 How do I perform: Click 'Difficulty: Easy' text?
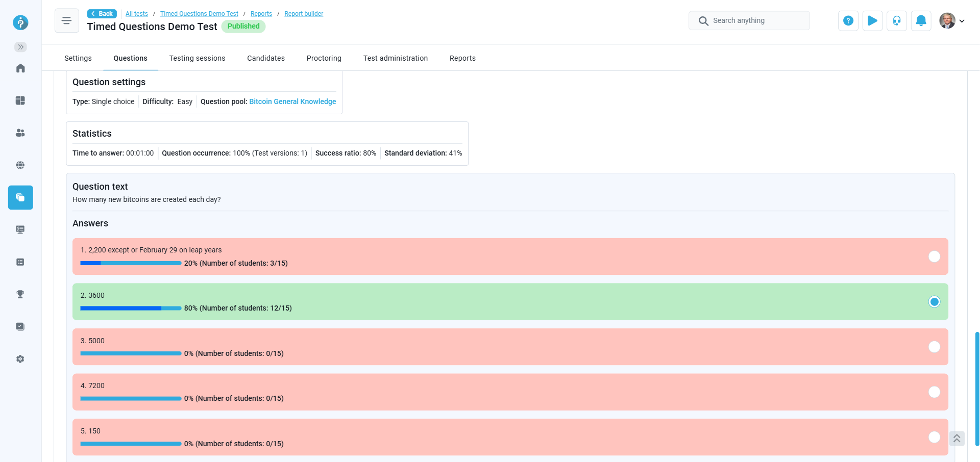pos(167,101)
